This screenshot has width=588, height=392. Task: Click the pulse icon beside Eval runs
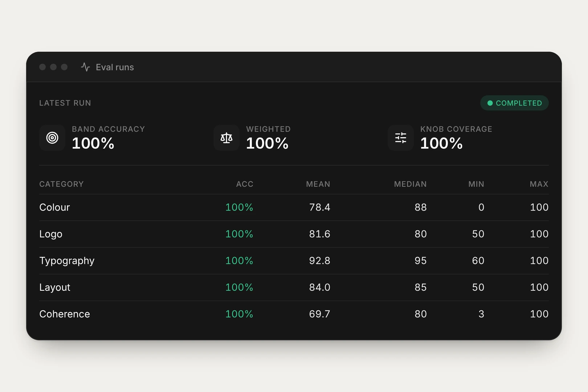85,67
